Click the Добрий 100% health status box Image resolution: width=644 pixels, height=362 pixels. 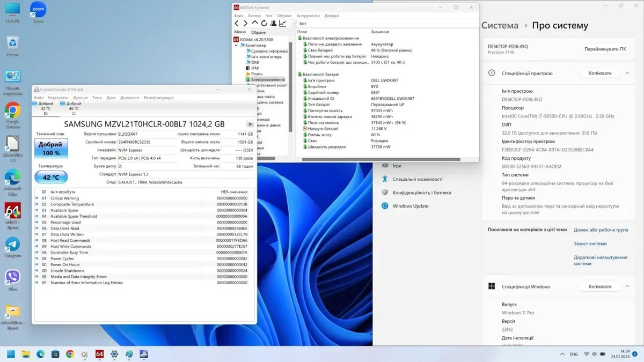pos(51,149)
